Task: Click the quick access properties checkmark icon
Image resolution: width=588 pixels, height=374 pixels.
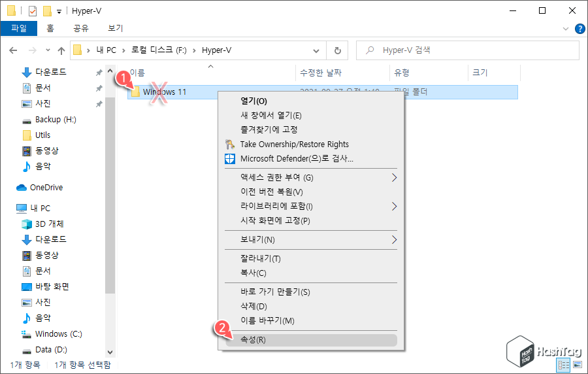Action: coord(33,11)
